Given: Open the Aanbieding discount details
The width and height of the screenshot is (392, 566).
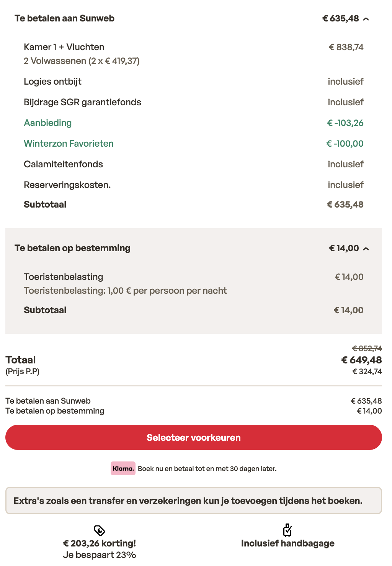Looking at the screenshot, I should (x=47, y=123).
